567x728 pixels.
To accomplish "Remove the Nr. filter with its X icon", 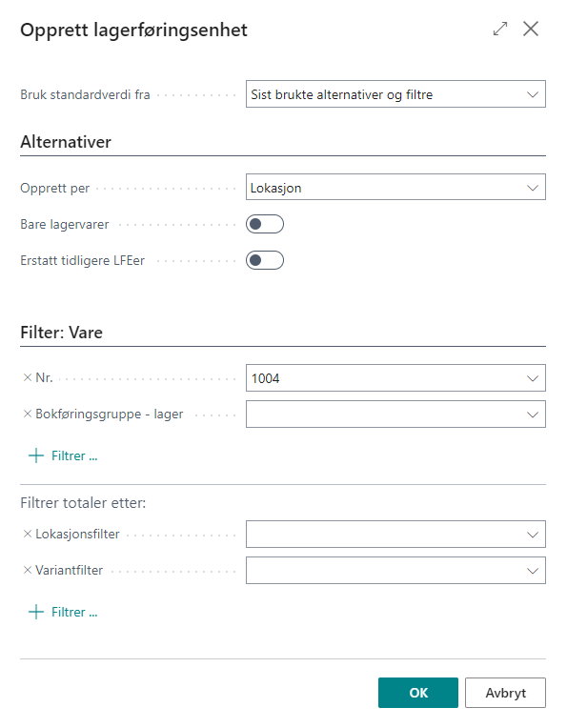I will click(28, 378).
